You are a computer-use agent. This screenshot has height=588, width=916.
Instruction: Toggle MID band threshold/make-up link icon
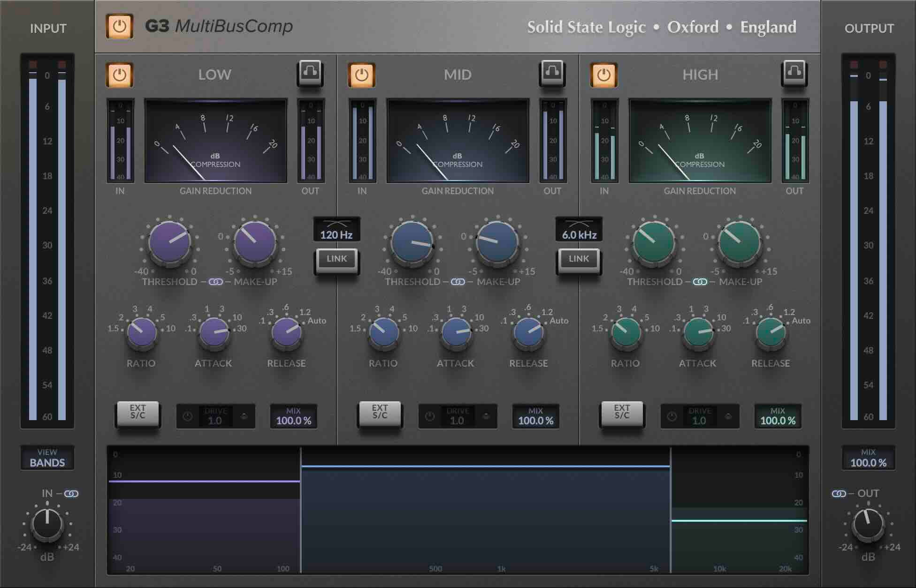point(458,282)
